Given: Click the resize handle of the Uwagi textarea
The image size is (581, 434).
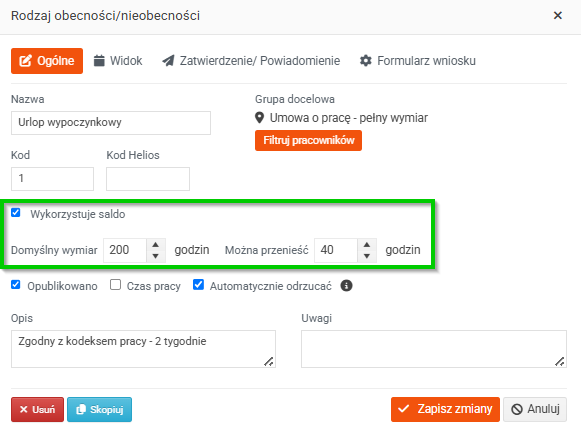Looking at the screenshot, I should click(x=560, y=361).
